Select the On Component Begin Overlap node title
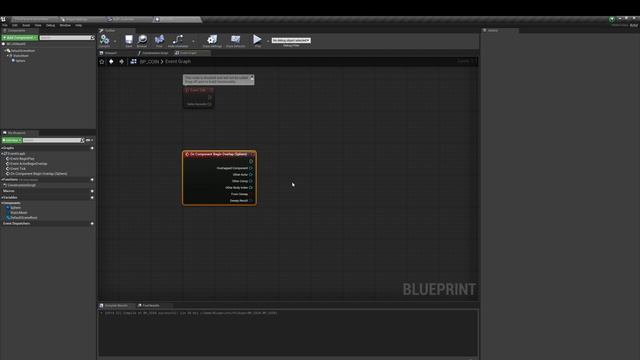Viewport: 640px width, 360px height. point(218,154)
